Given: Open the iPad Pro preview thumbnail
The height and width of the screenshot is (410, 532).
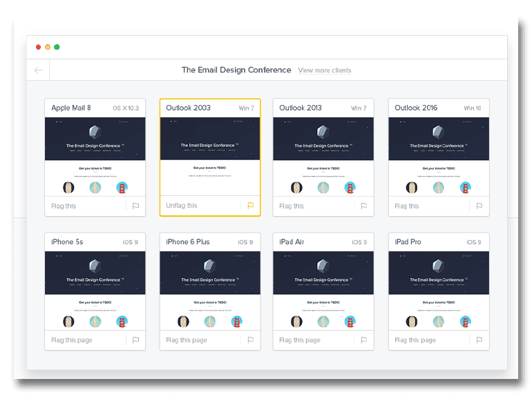Looking at the screenshot, I should pyautogui.click(x=439, y=290).
